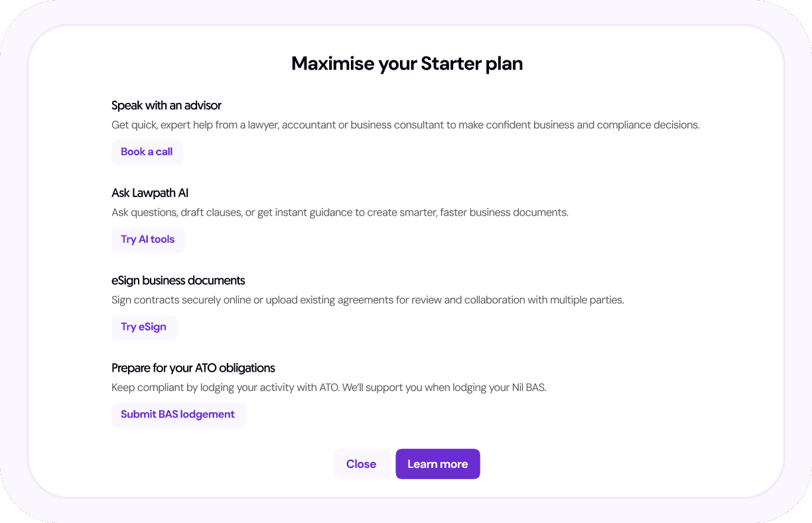Click the eSign business documents heading
The image size is (812, 523).
(x=178, y=281)
